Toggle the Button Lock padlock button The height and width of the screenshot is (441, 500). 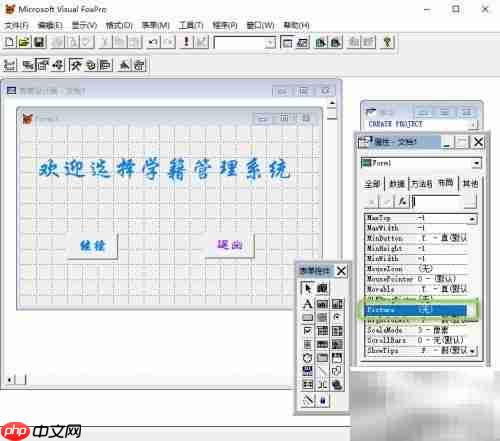(322, 400)
